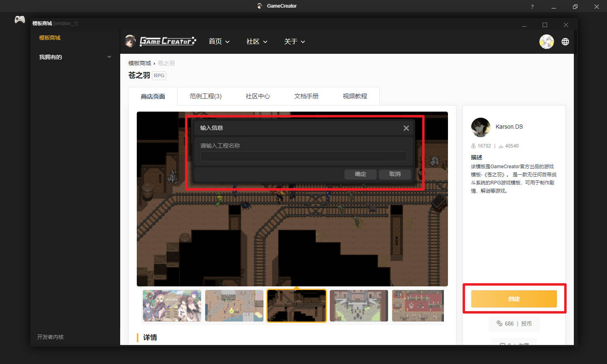
Task: Close the 输入信息 dialog with X
Action: click(406, 128)
